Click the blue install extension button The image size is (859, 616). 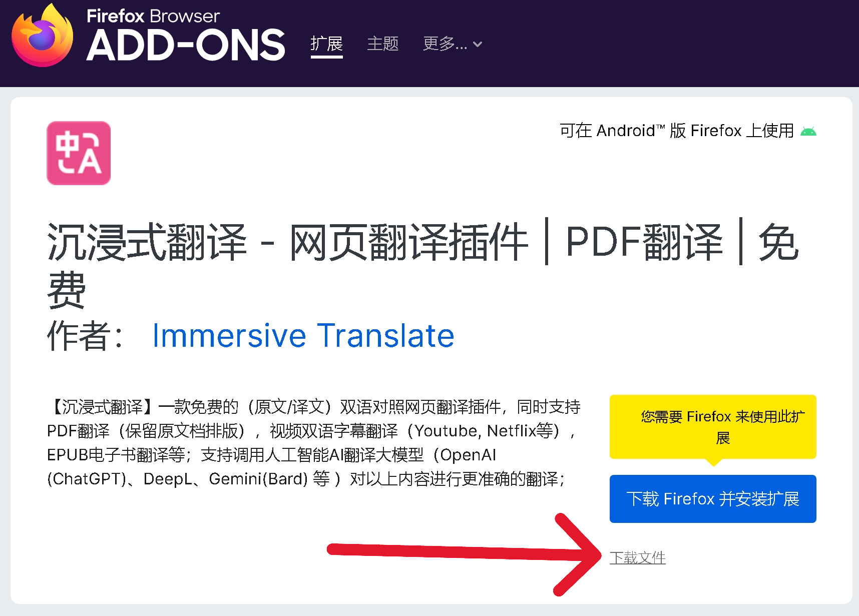pos(712,498)
